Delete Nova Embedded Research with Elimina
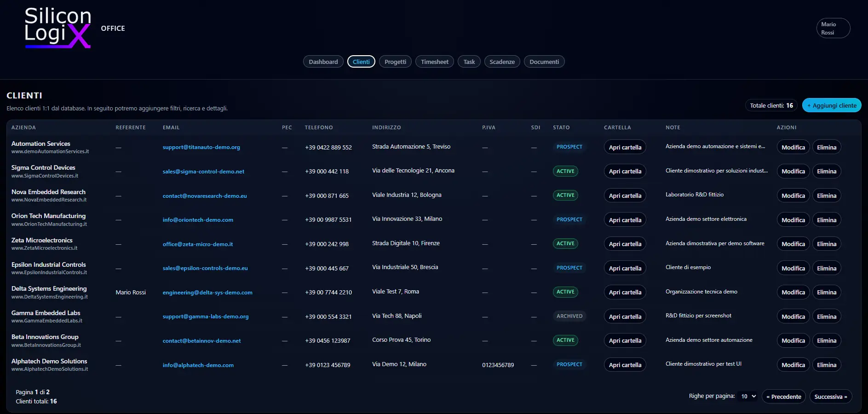 pyautogui.click(x=826, y=195)
